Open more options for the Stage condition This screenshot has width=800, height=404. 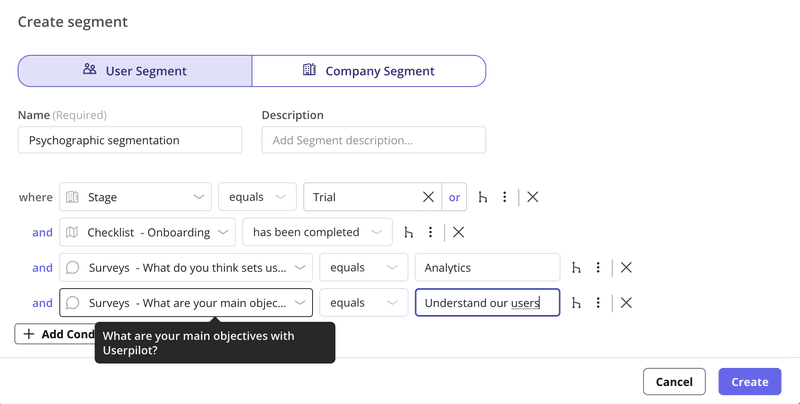(x=505, y=197)
